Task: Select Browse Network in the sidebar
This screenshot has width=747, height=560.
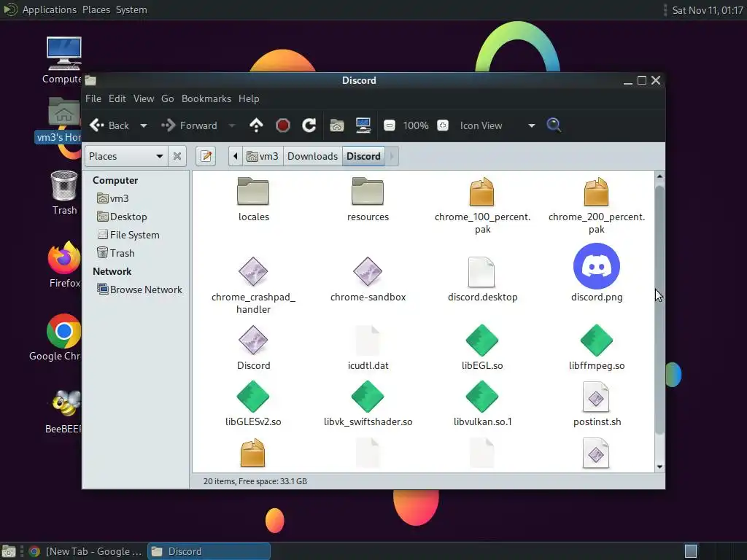Action: coord(139,289)
